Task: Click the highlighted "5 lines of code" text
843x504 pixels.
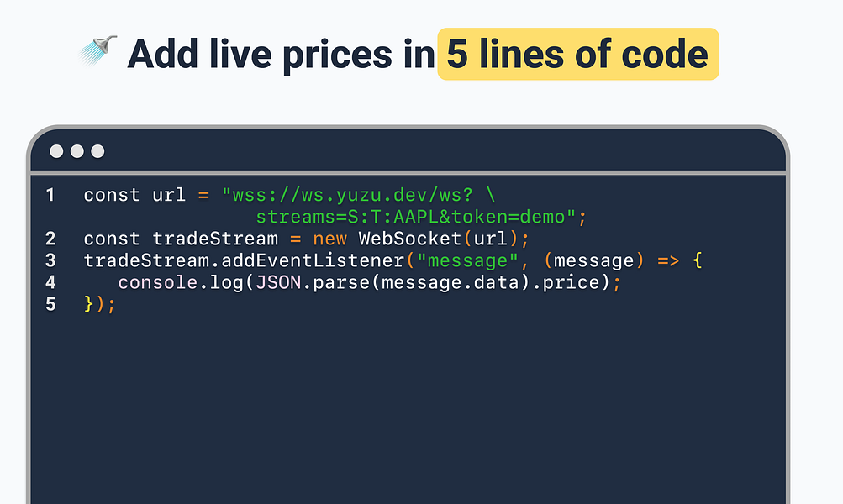Action: [578, 55]
